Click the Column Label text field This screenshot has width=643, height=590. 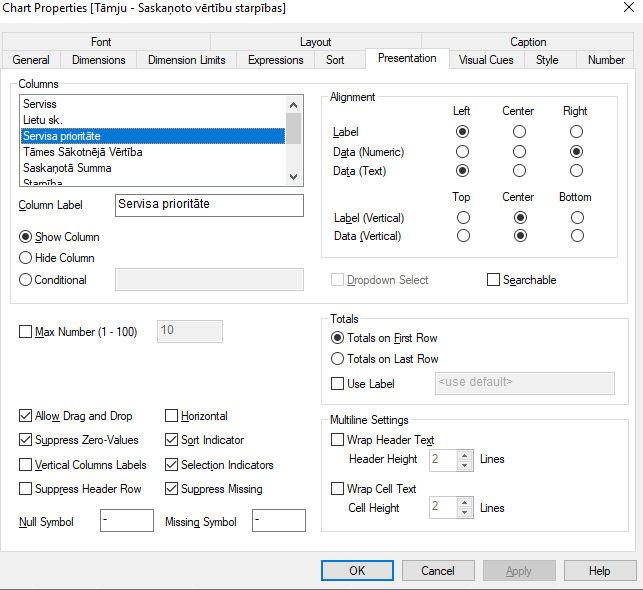click(209, 205)
